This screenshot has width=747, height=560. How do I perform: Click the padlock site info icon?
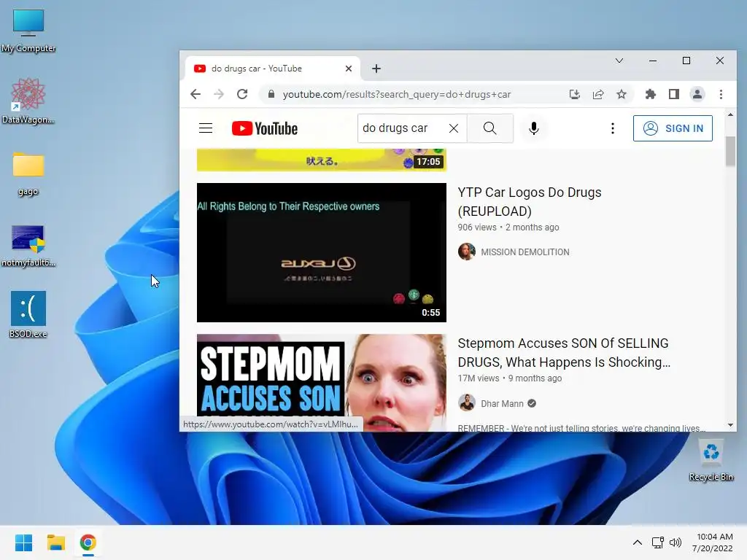point(271,94)
